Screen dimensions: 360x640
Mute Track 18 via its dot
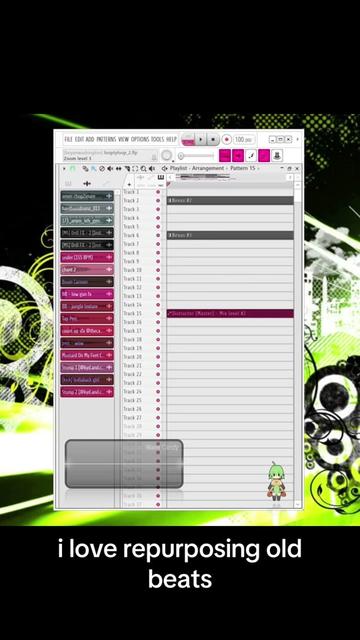coord(158,340)
